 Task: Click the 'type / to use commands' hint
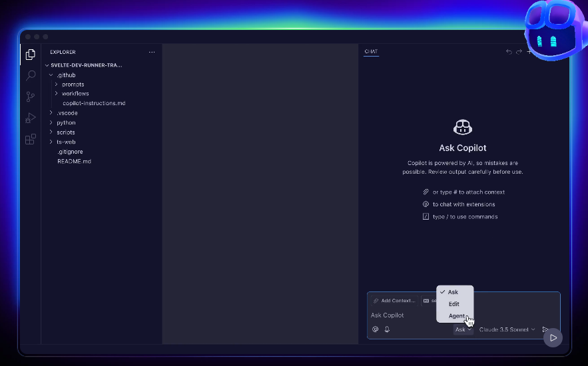[x=465, y=217]
